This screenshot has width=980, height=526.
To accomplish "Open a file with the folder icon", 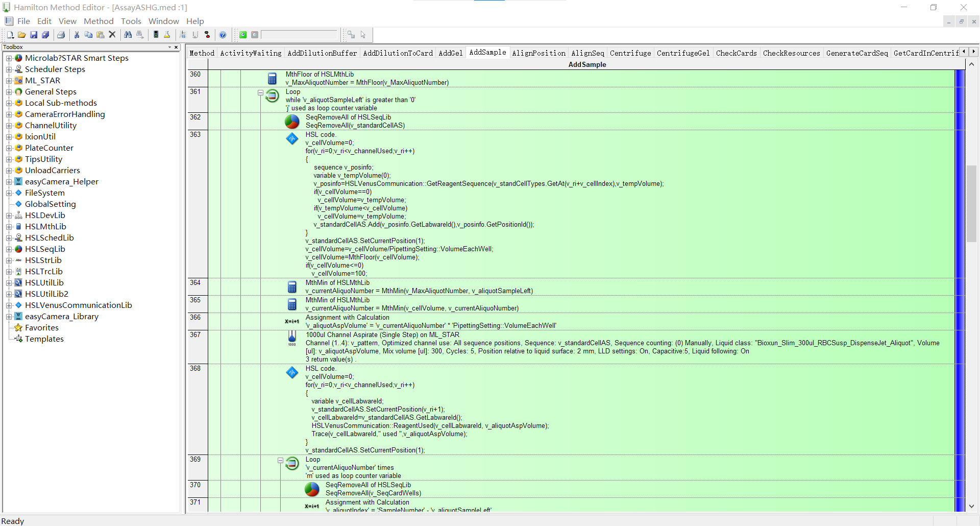I will [x=21, y=35].
